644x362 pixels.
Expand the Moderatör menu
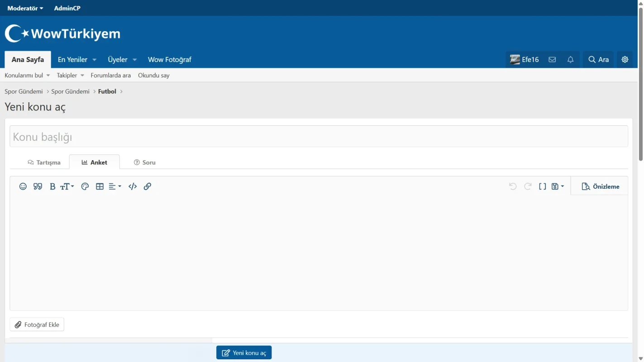pyautogui.click(x=25, y=8)
